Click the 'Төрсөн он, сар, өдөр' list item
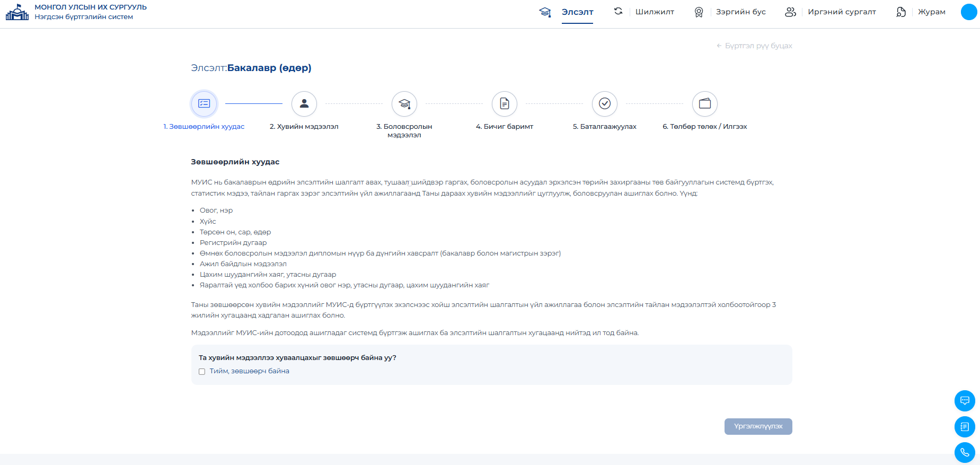 (235, 232)
